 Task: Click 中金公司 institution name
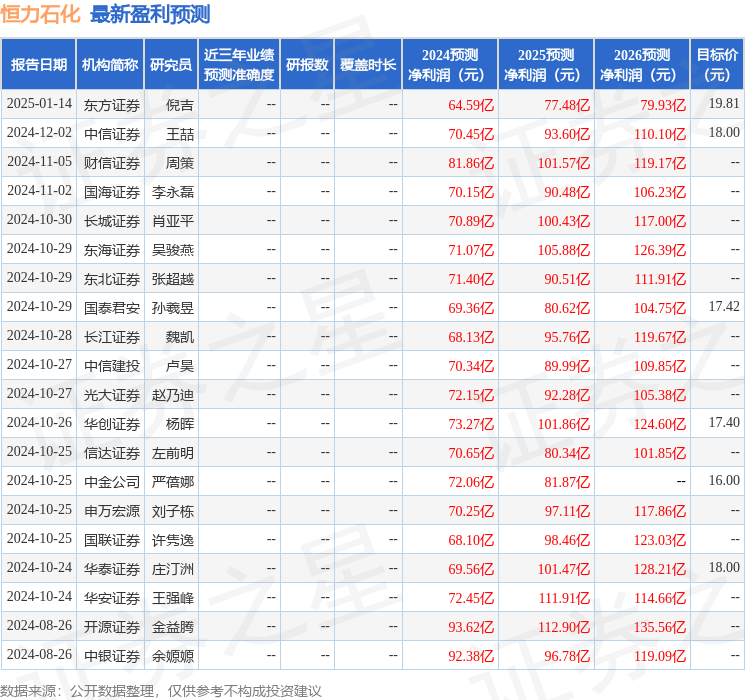point(112,482)
